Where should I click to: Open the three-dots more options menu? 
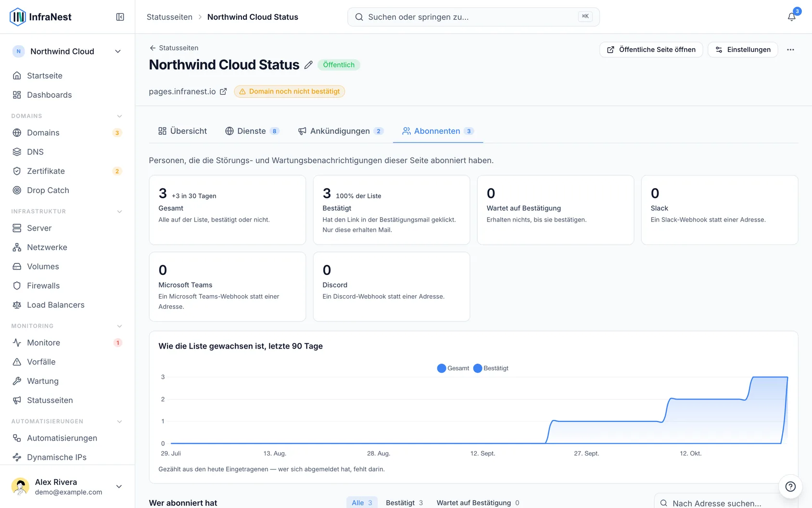click(x=790, y=50)
